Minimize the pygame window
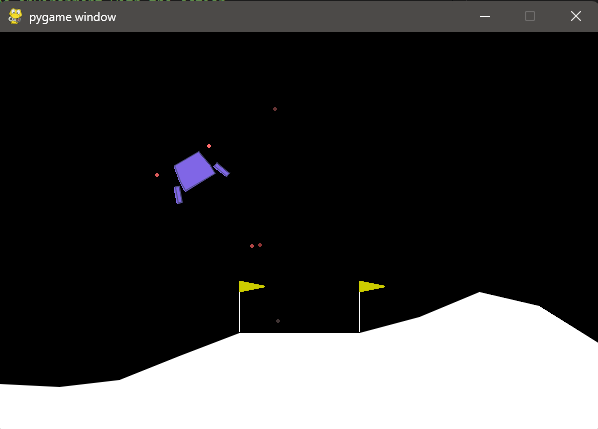The height and width of the screenshot is (429, 598). pos(485,16)
